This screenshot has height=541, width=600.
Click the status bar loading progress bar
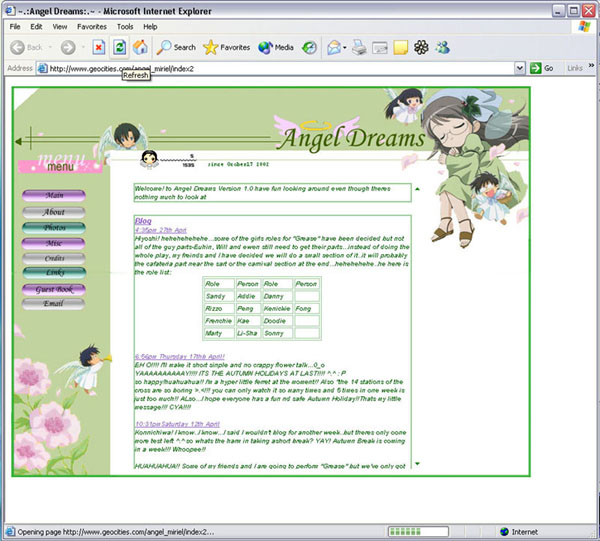[418, 531]
